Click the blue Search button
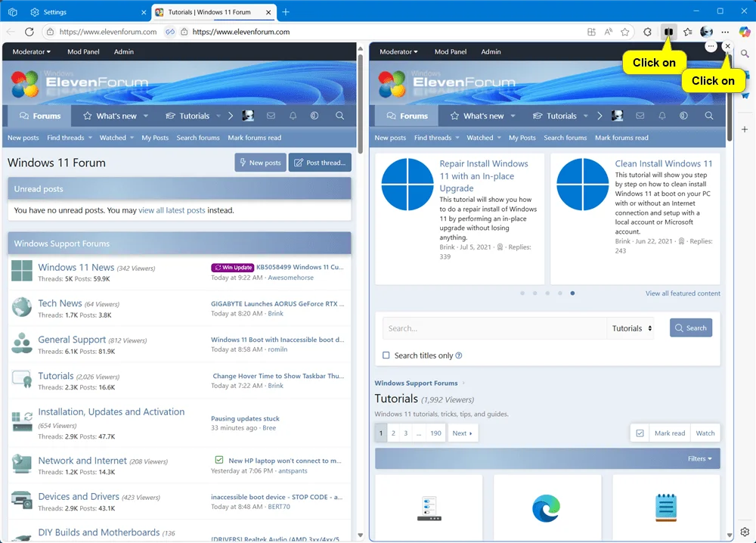 pyautogui.click(x=690, y=328)
